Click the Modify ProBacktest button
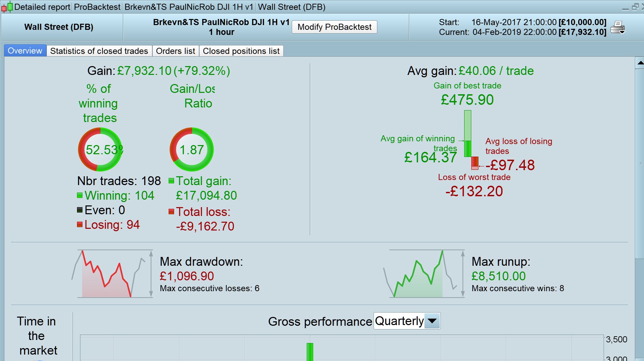644x361 pixels. (334, 27)
